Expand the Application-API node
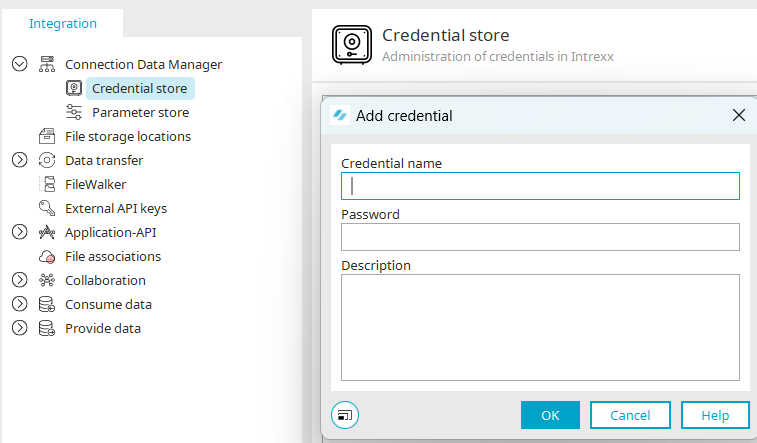Image resolution: width=757 pixels, height=443 pixels. 19,232
